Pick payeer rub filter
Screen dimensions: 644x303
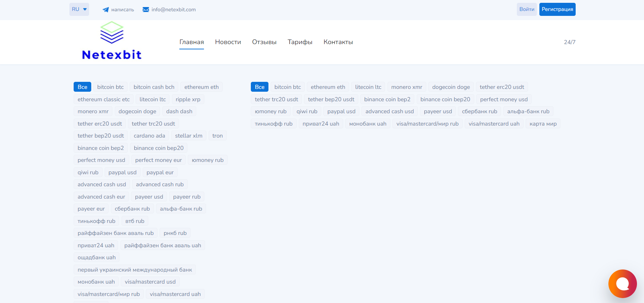[187, 197]
